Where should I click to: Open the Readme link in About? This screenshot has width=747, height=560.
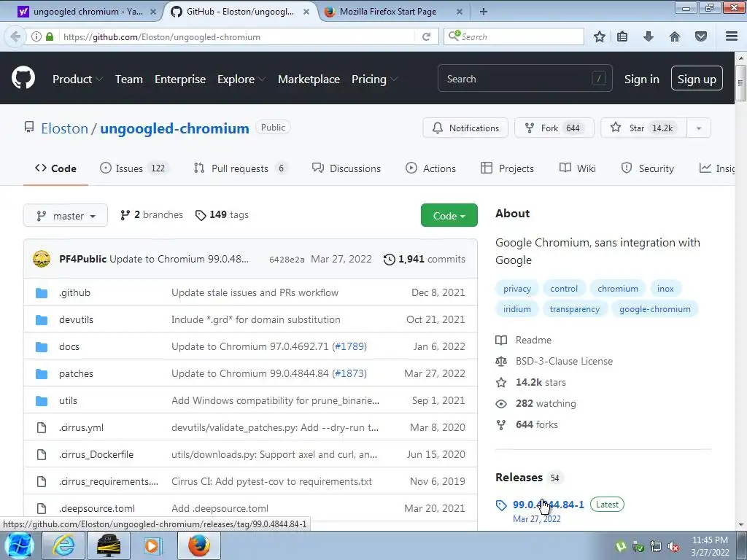[524, 340]
